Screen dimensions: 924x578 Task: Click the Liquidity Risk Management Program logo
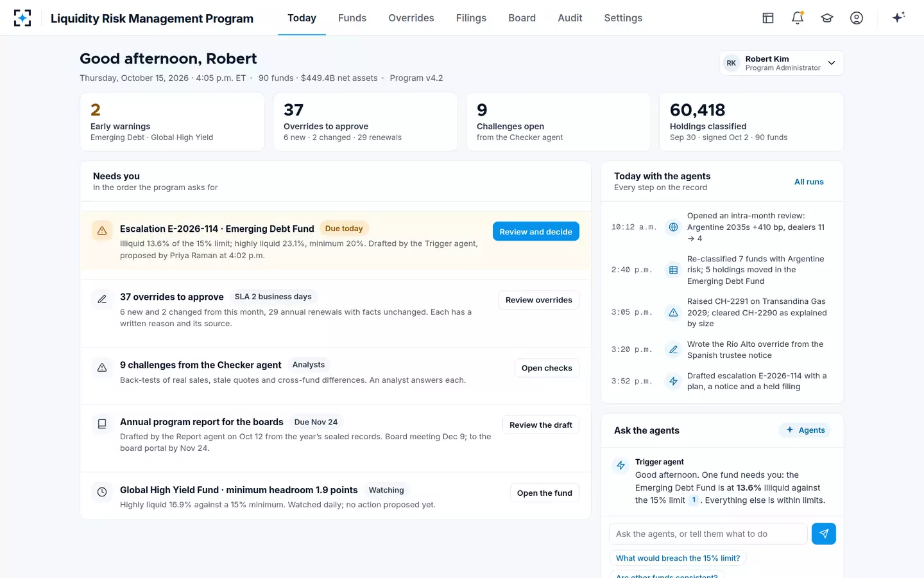click(x=22, y=18)
